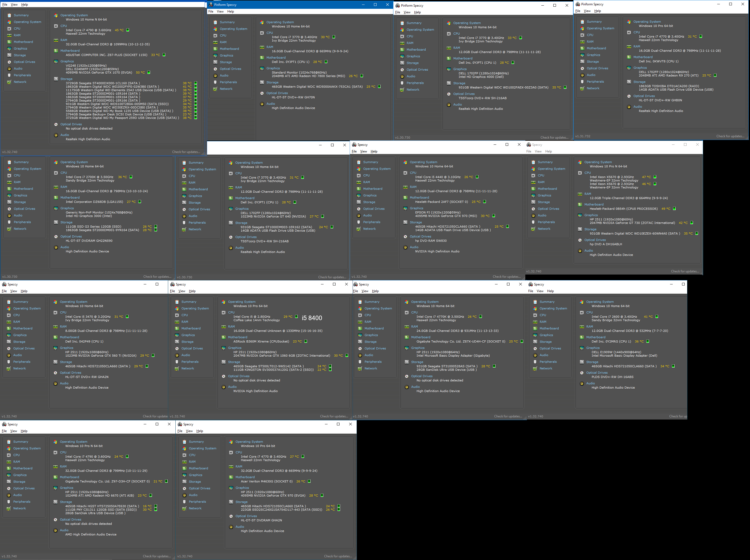This screenshot has height=560, width=750.
Task: Select Summary in the Gigabyte Z97-D3H window sidebar
Action: 21,442
